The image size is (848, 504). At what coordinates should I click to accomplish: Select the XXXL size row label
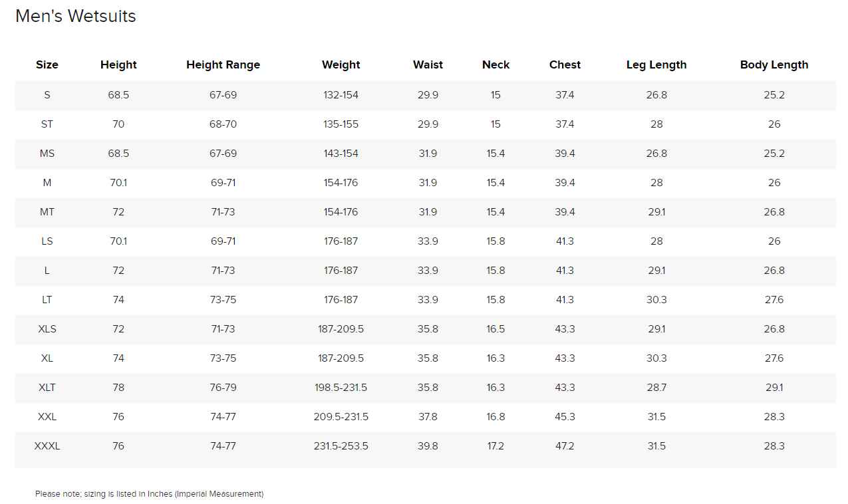[x=47, y=446]
